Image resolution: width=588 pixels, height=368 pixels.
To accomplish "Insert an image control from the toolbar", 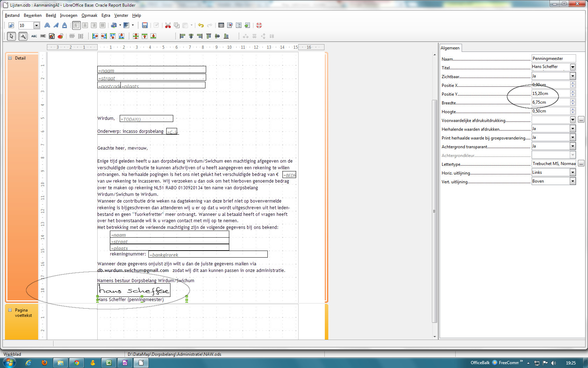I will (52, 36).
